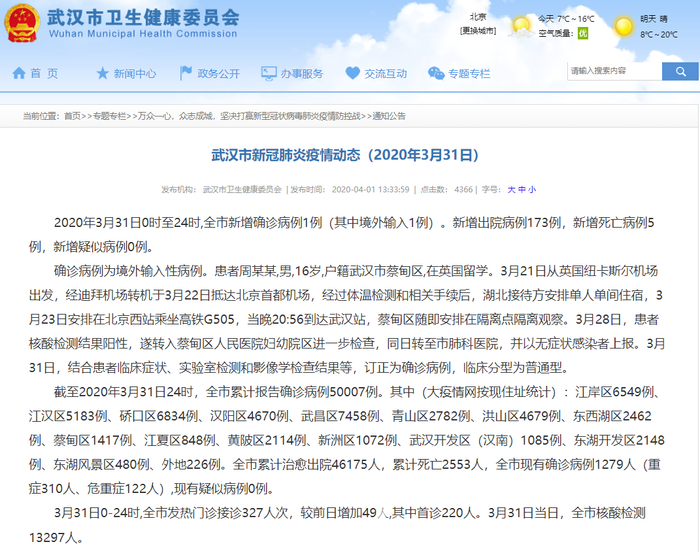Click the national emblem logo

coord(22,23)
